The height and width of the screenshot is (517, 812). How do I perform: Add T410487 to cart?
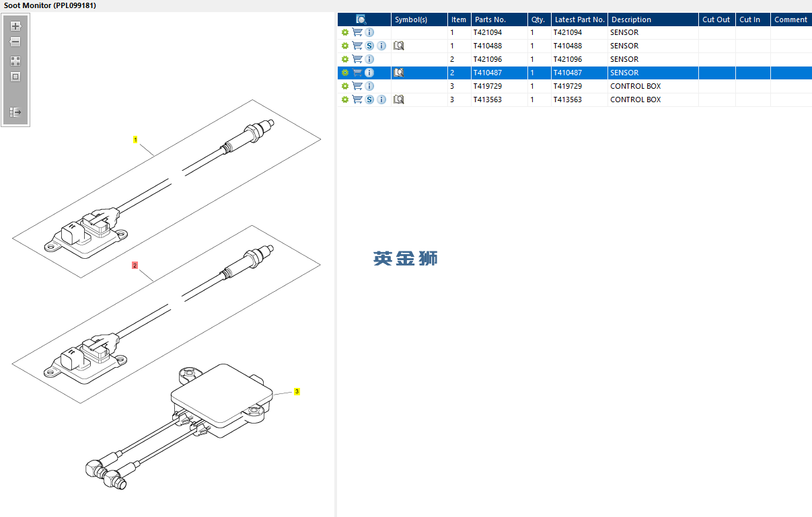point(357,73)
